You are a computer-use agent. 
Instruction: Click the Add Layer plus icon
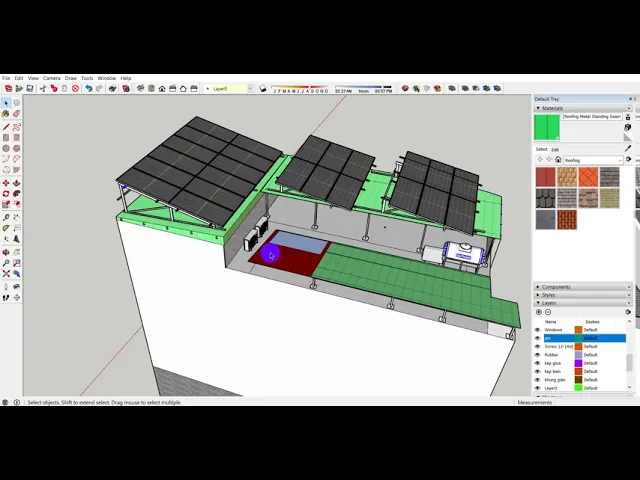(x=538, y=312)
